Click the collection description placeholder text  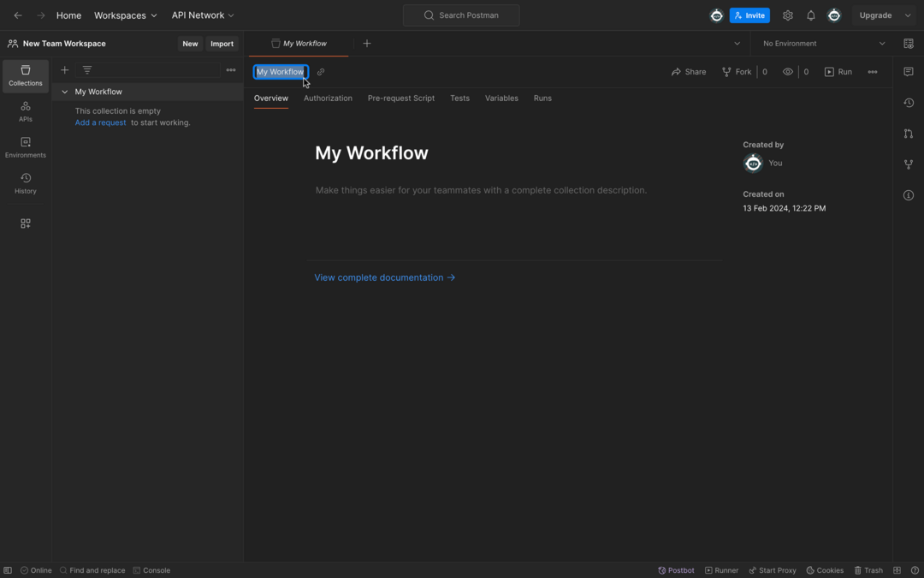[481, 190]
